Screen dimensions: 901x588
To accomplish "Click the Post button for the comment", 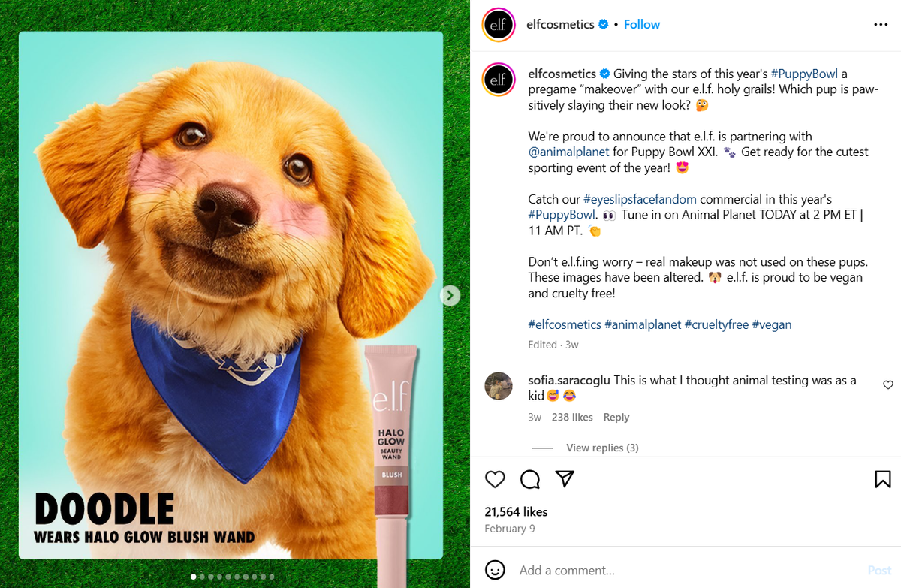I will click(x=879, y=571).
